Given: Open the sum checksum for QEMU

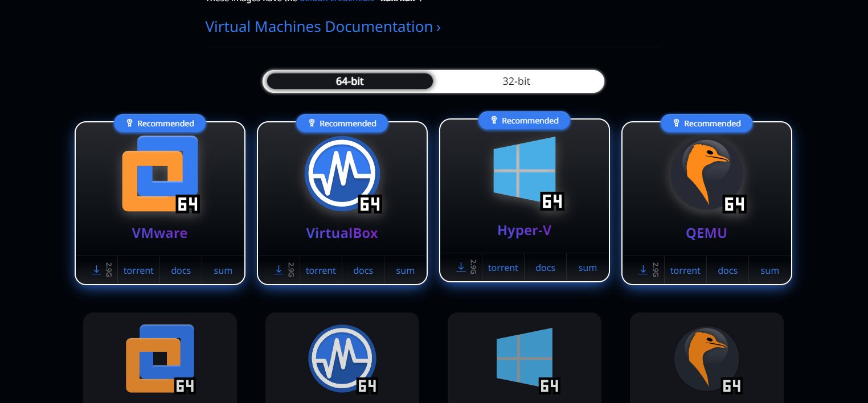Looking at the screenshot, I should coord(769,271).
